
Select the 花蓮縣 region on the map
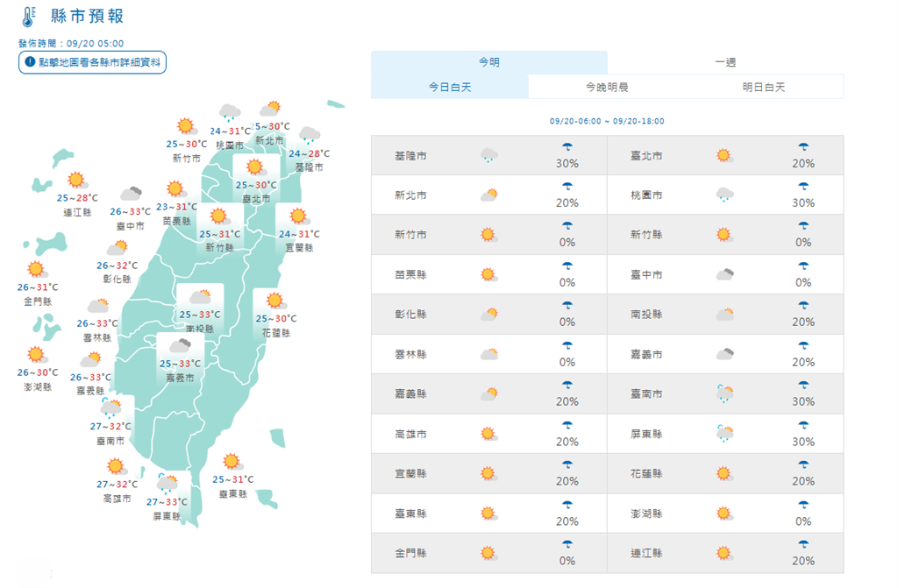275,314
